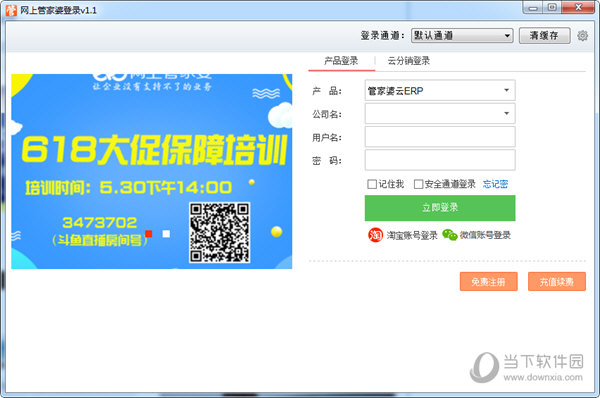Viewport: 600px width, 398px height.
Task: Open the 登录通道 dropdown
Action: [x=462, y=36]
